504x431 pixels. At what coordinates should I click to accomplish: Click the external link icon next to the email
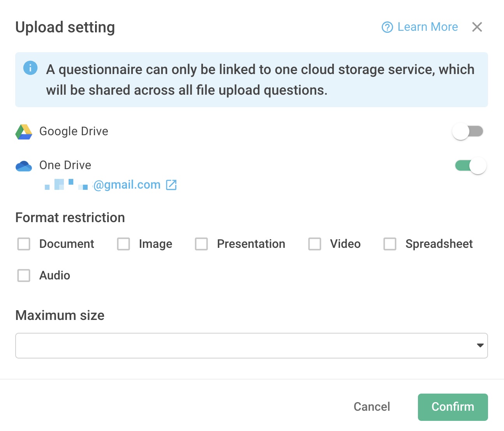pos(171,185)
